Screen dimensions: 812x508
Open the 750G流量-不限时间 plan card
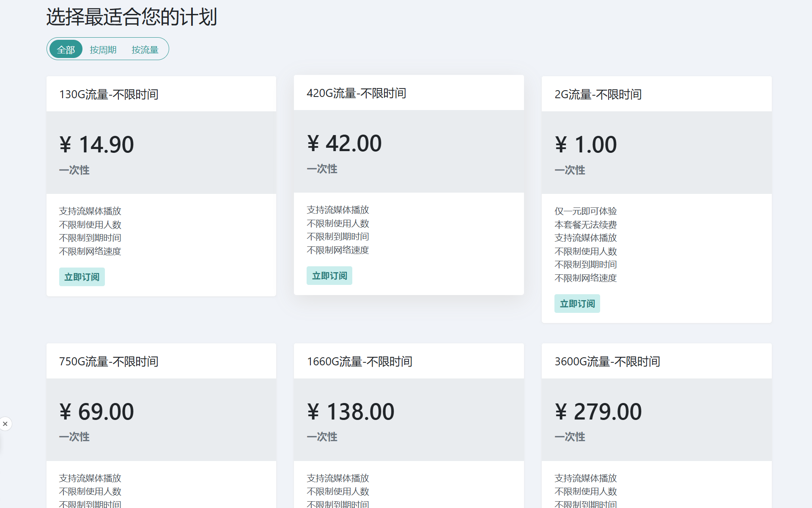click(109, 361)
